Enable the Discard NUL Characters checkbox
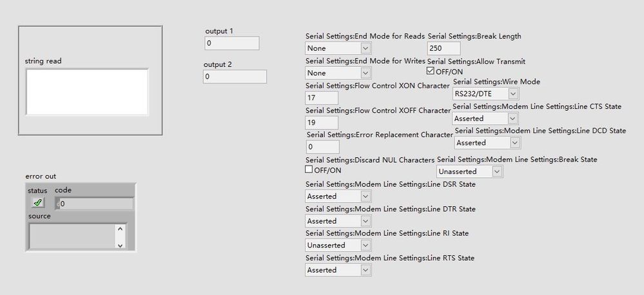 coord(309,169)
